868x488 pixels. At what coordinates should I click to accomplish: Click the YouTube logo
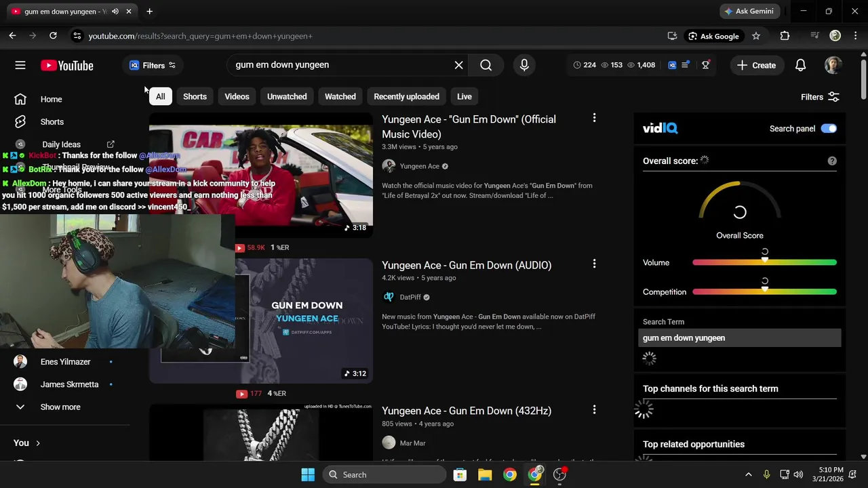(x=66, y=65)
